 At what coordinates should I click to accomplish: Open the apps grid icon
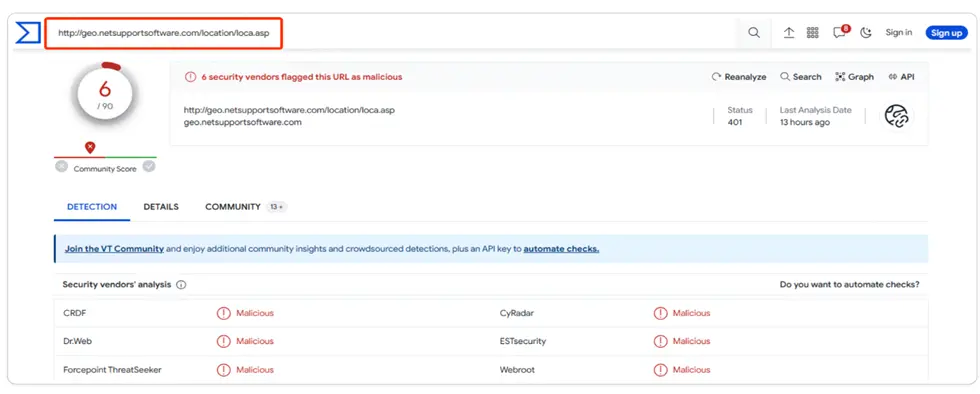coord(812,33)
